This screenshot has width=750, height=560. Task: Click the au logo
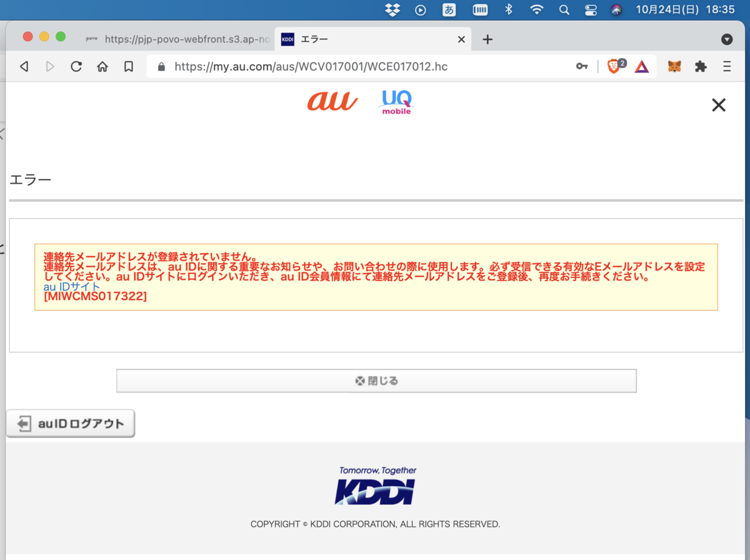click(x=332, y=101)
